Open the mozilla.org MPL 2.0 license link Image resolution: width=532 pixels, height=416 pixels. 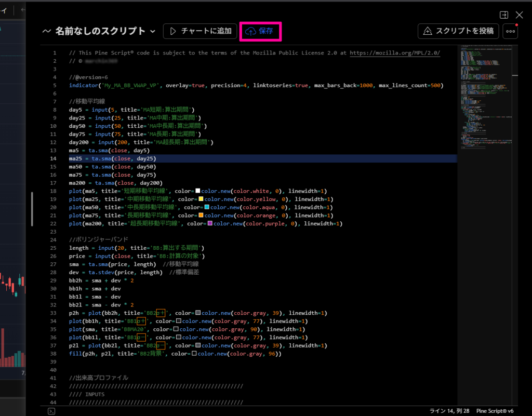click(x=395, y=53)
